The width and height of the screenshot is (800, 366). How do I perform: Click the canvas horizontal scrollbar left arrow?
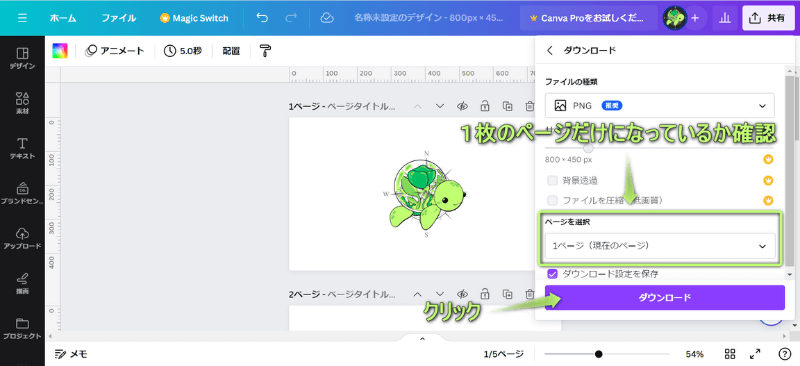pyautogui.click(x=50, y=336)
